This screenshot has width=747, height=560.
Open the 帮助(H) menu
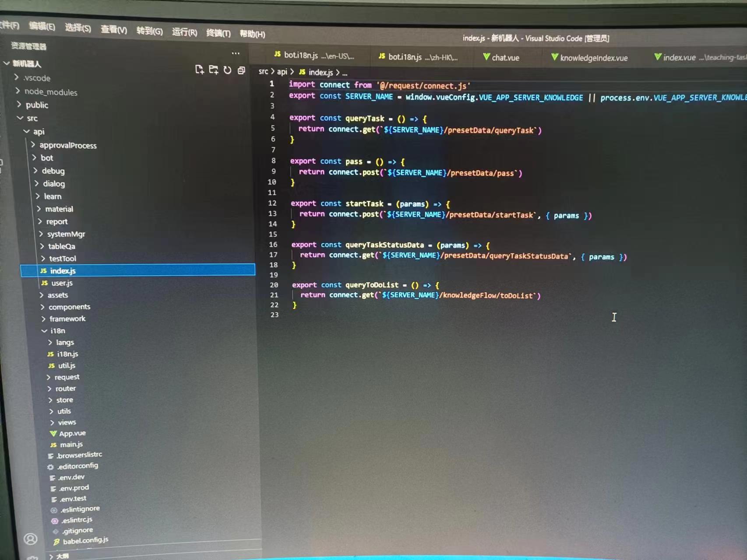tap(252, 34)
